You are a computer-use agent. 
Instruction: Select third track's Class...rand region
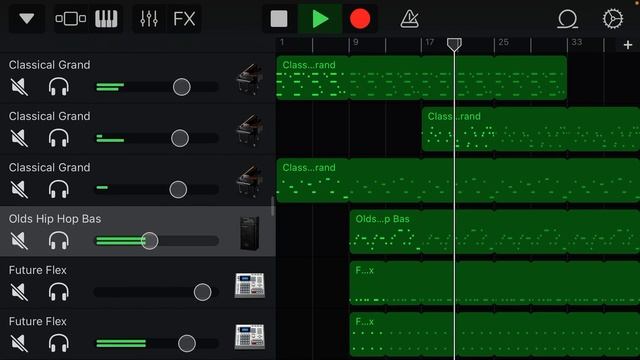(458, 180)
